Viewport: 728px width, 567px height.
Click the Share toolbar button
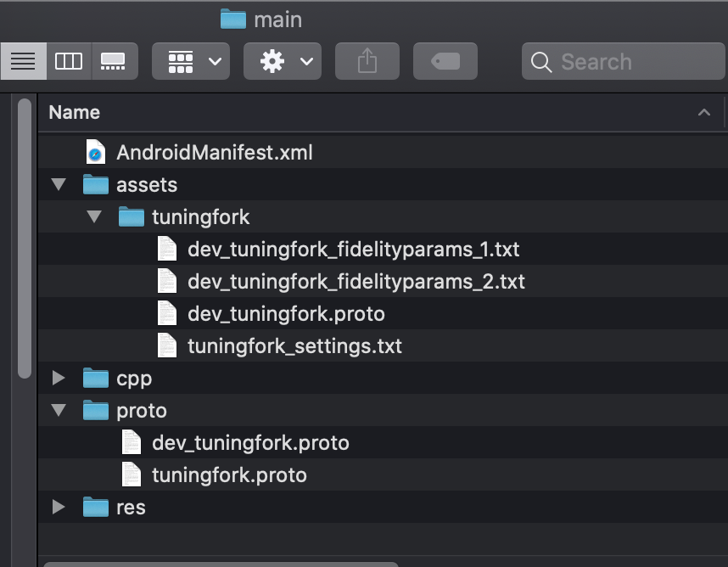[367, 61]
